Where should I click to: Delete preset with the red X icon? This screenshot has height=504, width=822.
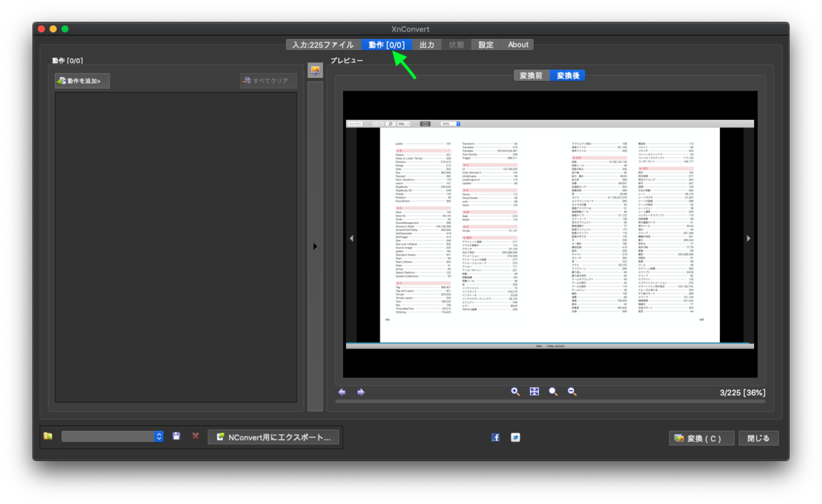pos(196,436)
